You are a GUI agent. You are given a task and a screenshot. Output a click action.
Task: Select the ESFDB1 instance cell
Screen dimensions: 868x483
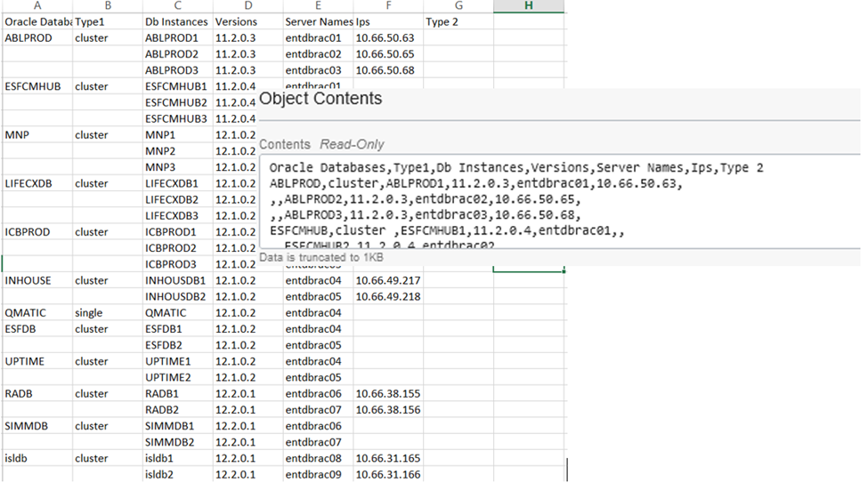click(178, 328)
